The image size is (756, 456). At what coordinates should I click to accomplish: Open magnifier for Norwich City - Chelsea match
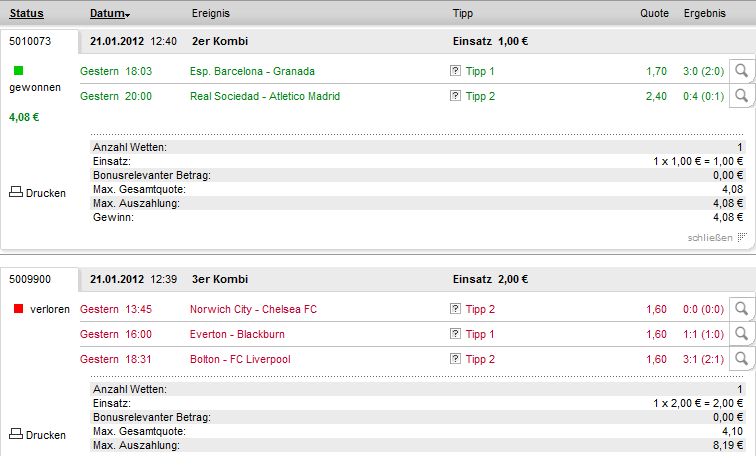741,309
